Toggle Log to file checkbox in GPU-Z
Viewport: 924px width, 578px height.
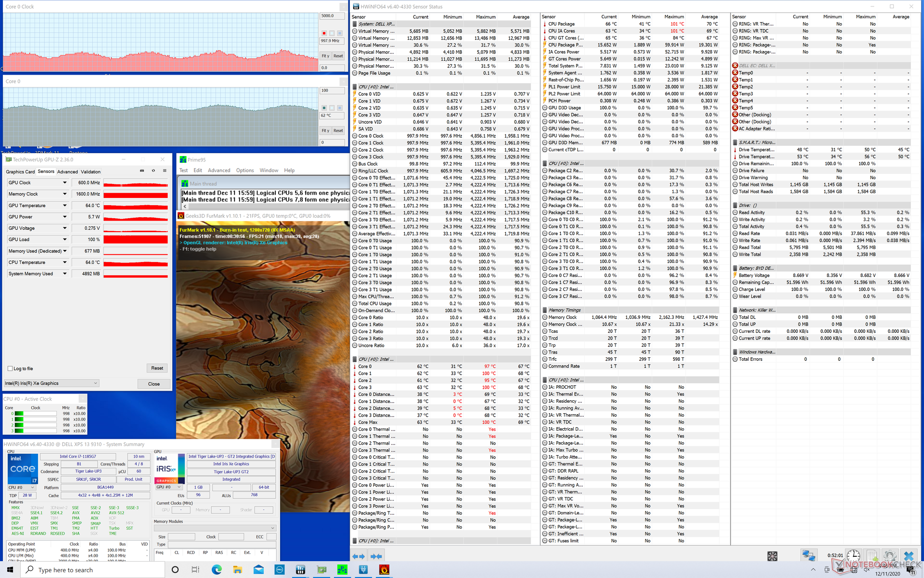pos(10,368)
